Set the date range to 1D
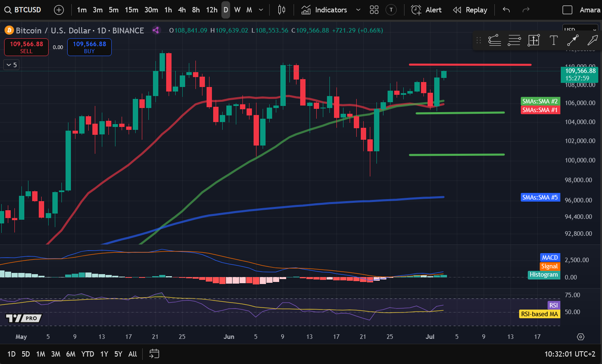The width and height of the screenshot is (602, 364). coord(12,354)
